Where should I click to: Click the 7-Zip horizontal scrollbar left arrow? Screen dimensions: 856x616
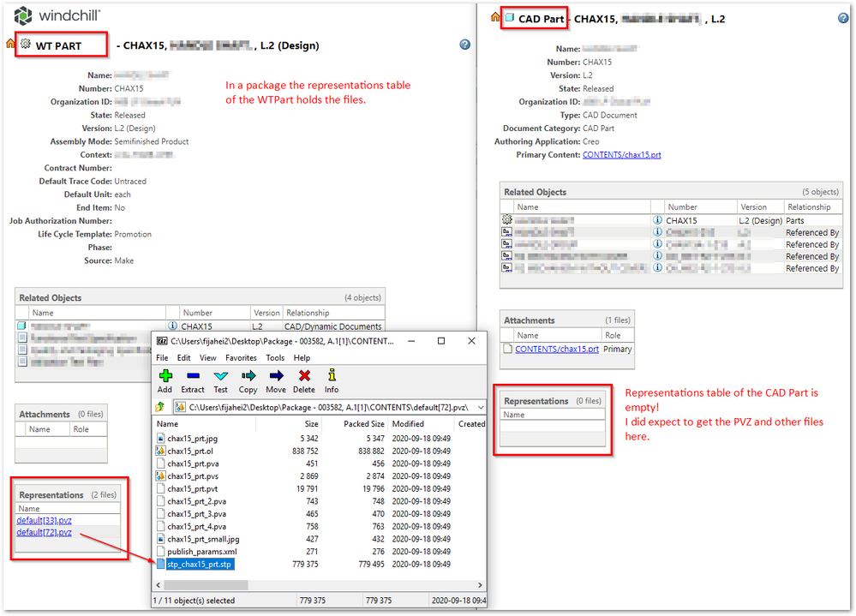click(159, 585)
